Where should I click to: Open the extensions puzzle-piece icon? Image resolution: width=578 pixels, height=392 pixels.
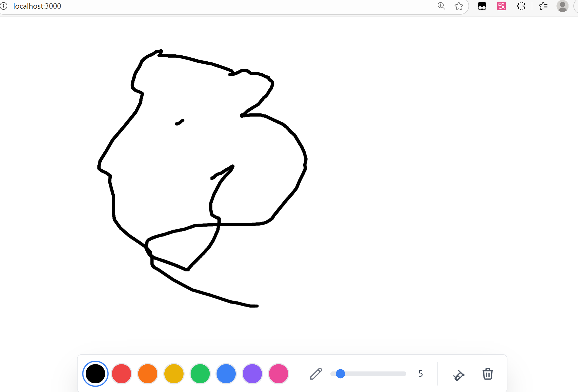click(x=521, y=6)
